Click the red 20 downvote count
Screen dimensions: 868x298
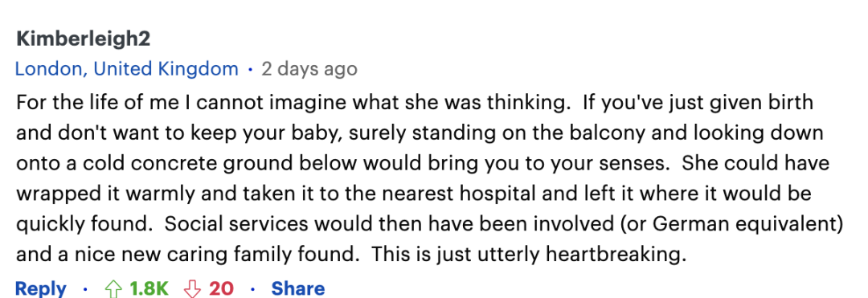click(222, 288)
